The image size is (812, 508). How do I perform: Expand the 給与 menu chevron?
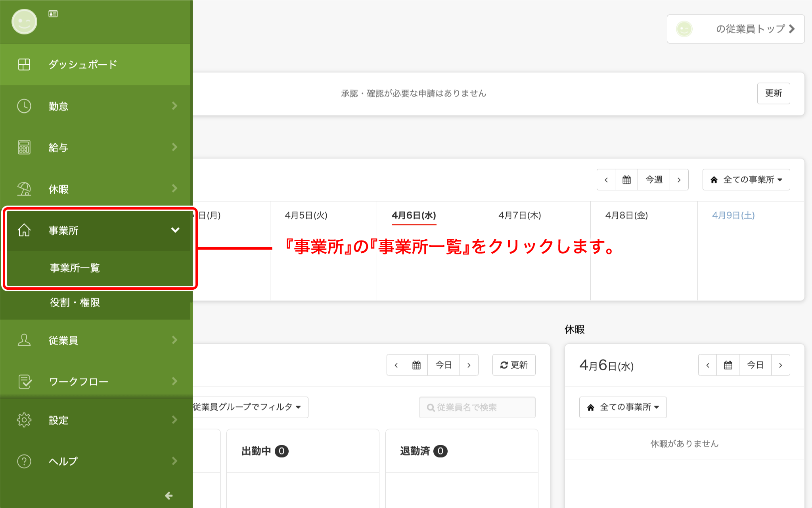pyautogui.click(x=175, y=147)
